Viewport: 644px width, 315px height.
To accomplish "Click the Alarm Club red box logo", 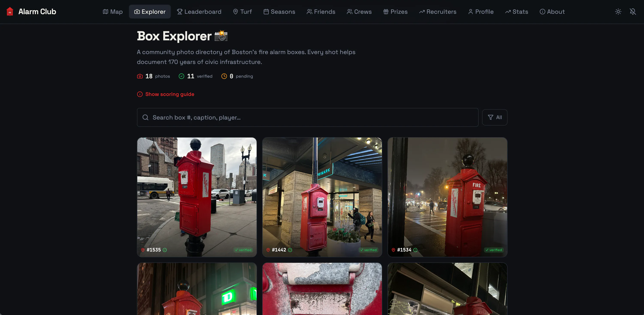I will coord(10,12).
